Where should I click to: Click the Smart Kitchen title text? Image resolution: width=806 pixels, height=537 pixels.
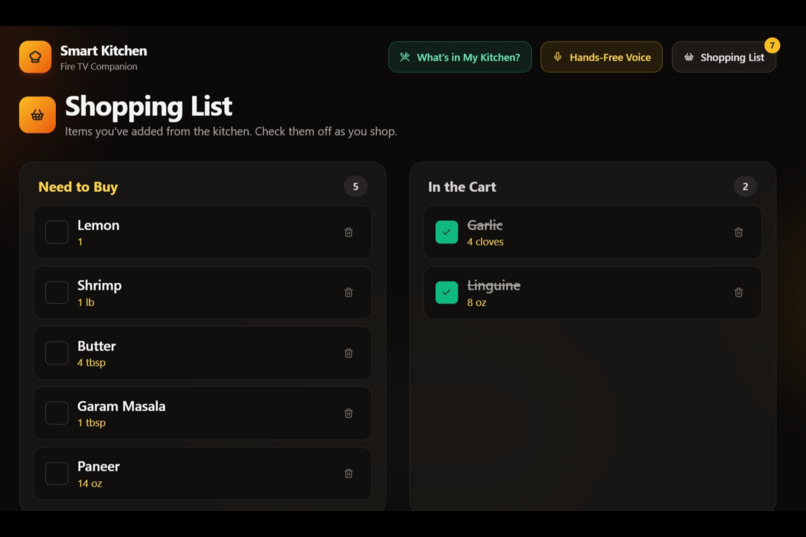click(103, 51)
